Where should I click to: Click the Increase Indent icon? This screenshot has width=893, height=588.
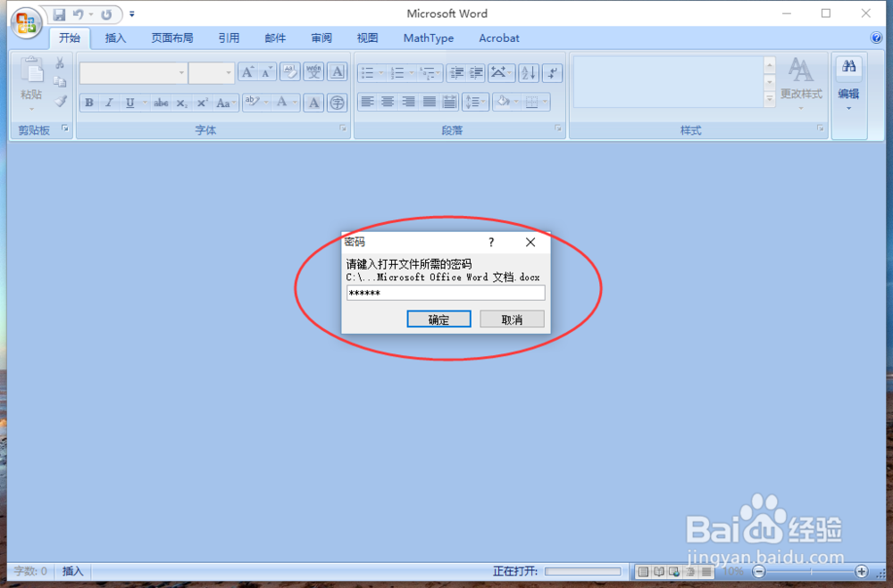pyautogui.click(x=476, y=72)
